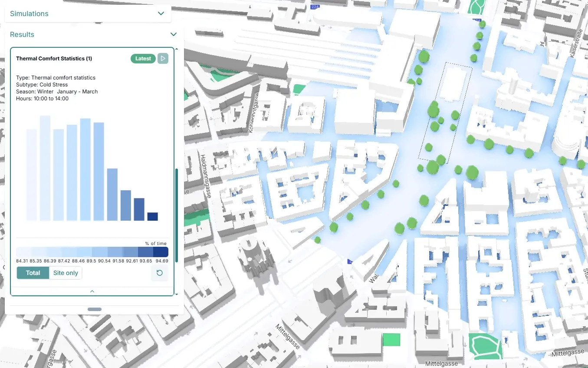Click the Results section header
This screenshot has height=368, width=588.
click(94, 34)
